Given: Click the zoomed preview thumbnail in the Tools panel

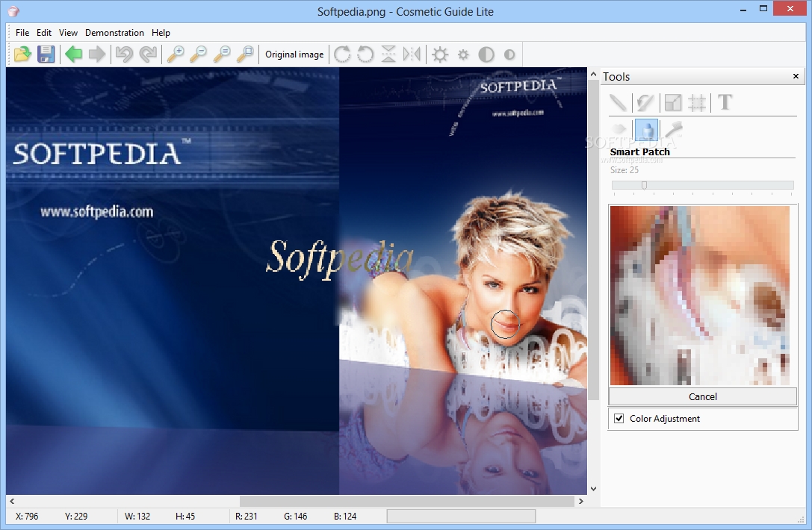Looking at the screenshot, I should 700,296.
